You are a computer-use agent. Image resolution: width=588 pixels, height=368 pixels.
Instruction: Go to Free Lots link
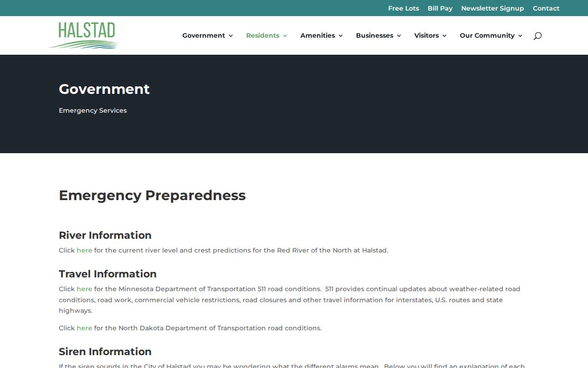[403, 8]
